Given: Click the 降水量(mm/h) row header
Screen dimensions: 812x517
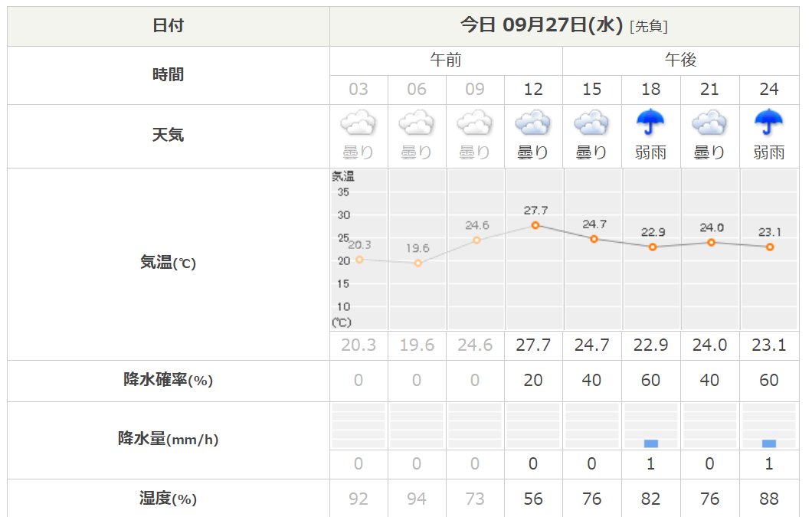Looking at the screenshot, I should (x=169, y=440).
